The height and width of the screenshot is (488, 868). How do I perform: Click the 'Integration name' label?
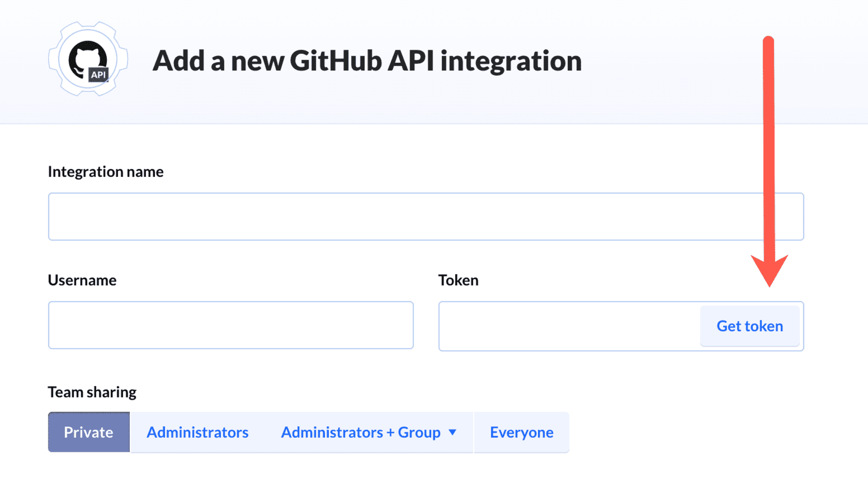tap(106, 172)
